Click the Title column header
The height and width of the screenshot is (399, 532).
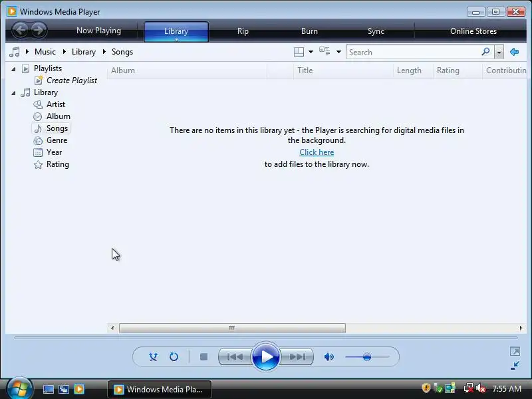(x=343, y=70)
